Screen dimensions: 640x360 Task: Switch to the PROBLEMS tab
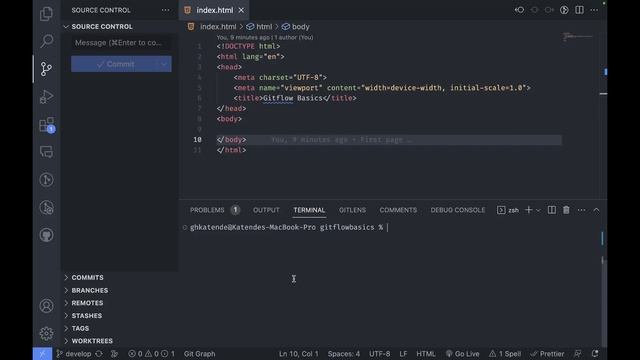(214, 210)
